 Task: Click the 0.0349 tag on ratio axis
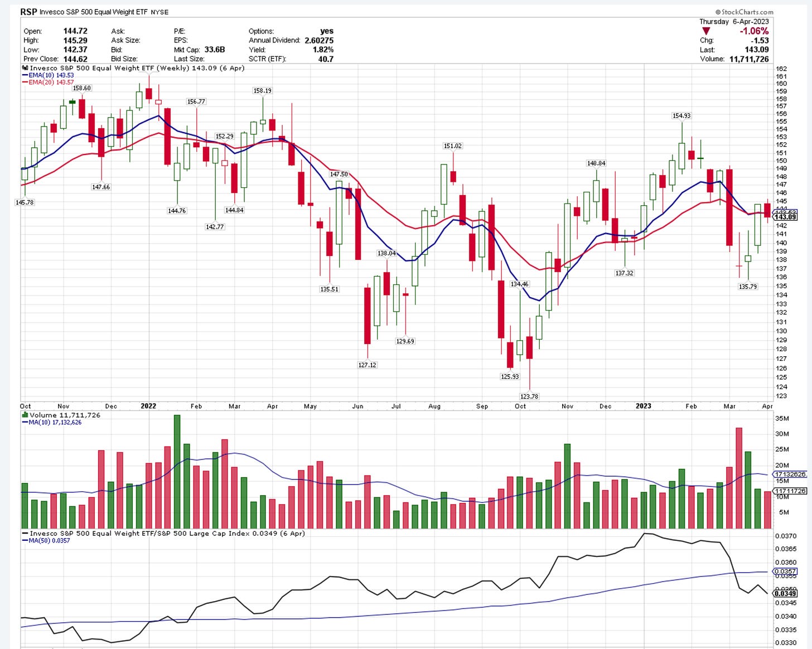[786, 594]
